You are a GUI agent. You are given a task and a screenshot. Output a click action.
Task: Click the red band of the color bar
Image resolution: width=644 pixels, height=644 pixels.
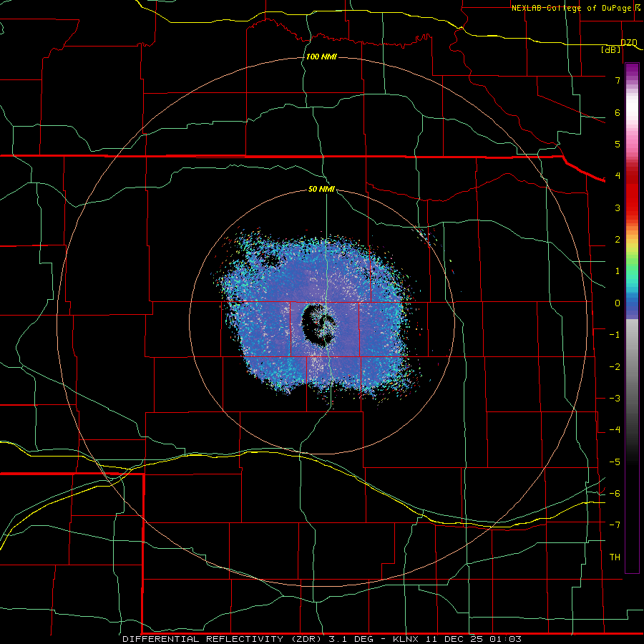(632, 193)
